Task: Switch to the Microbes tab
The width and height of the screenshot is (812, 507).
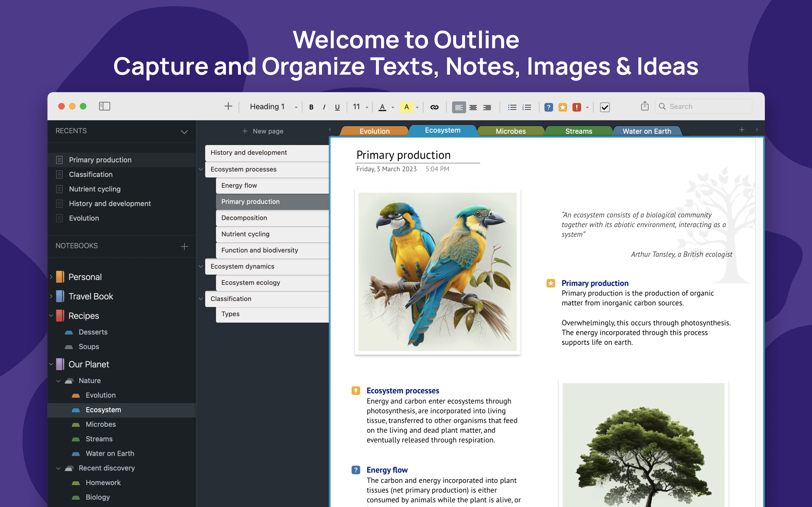Action: coord(510,131)
